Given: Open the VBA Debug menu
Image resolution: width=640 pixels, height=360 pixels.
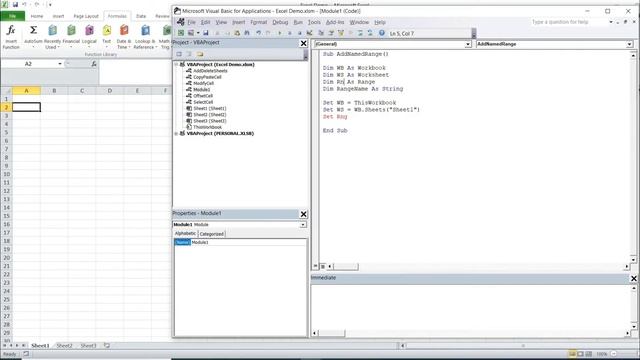Looking at the screenshot, I should [280, 22].
